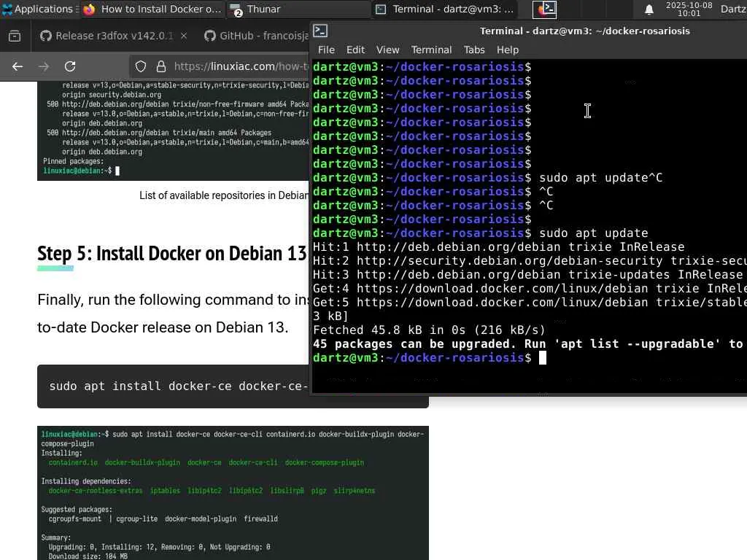Click the Debian repositories screenshot image above caption

[173, 131]
